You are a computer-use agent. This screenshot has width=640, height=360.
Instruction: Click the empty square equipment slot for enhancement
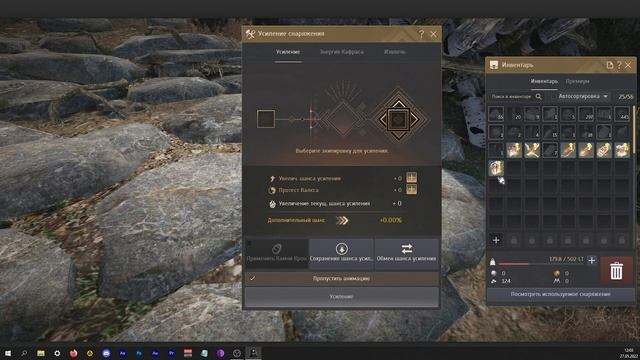pos(266,119)
